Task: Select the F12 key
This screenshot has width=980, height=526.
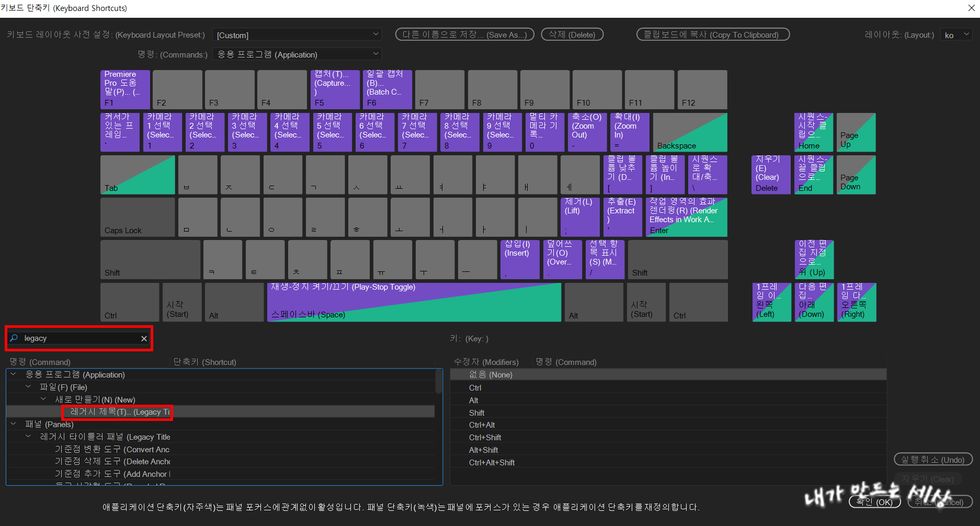Action: click(x=702, y=89)
